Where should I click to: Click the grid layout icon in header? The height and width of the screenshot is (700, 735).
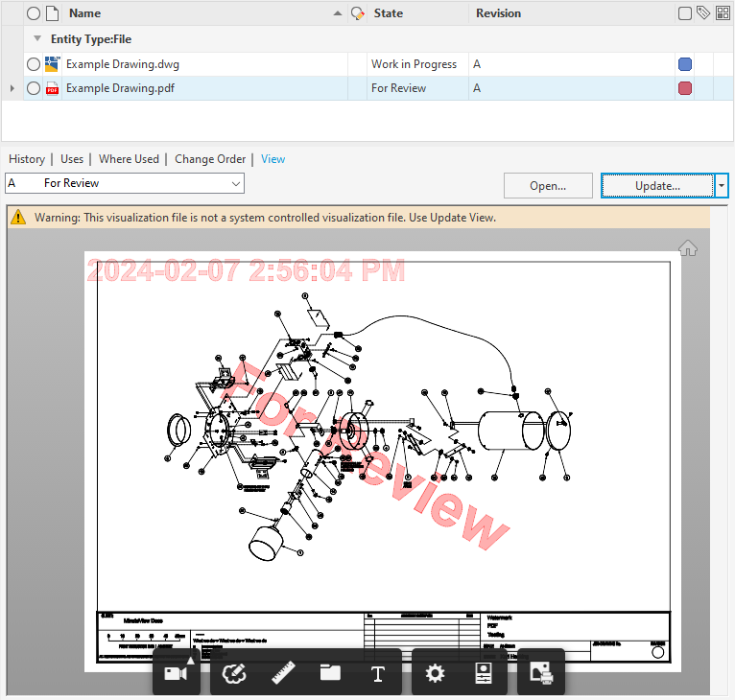[x=723, y=13]
